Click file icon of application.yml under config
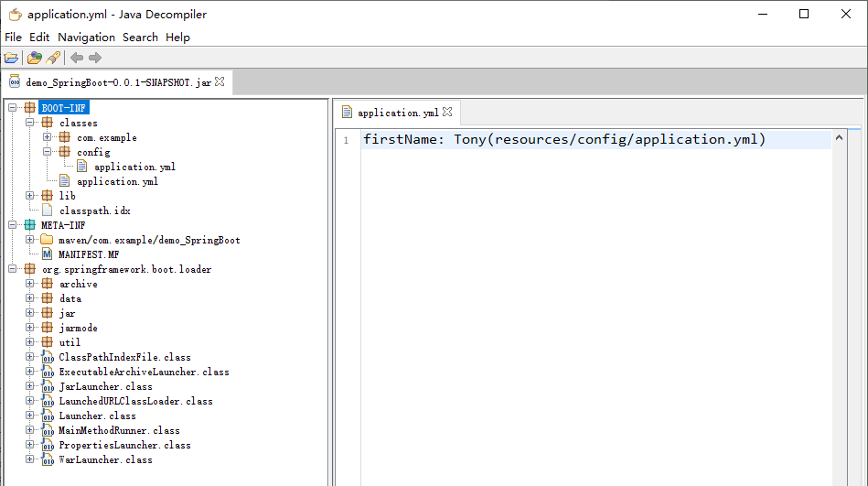The height and width of the screenshot is (486, 868). (x=82, y=167)
